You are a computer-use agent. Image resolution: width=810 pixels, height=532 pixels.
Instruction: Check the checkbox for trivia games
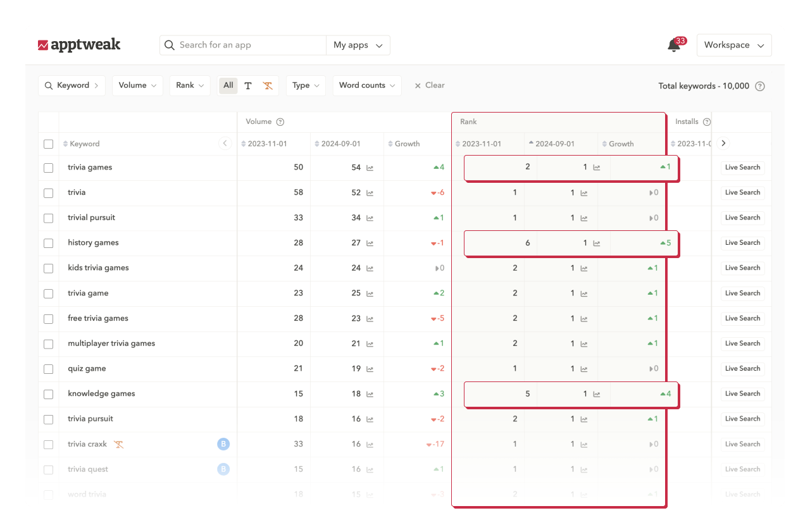(x=48, y=167)
